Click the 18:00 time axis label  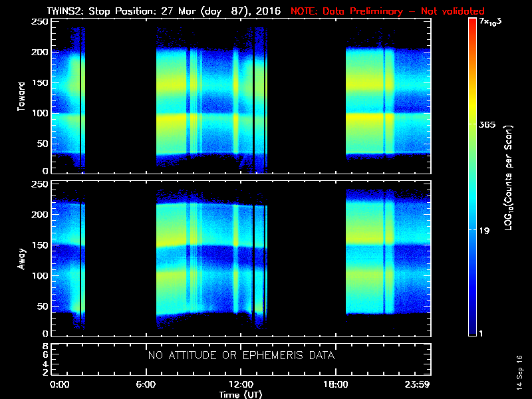[x=336, y=385]
